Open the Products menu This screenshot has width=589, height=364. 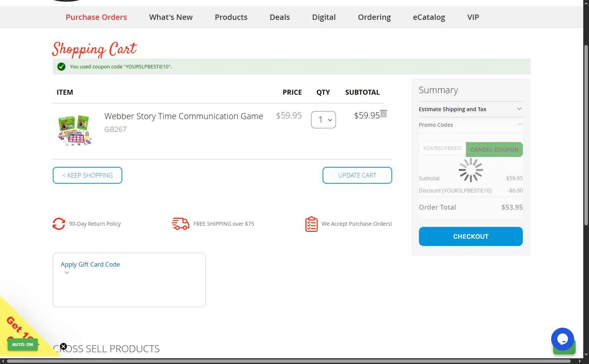tap(231, 17)
